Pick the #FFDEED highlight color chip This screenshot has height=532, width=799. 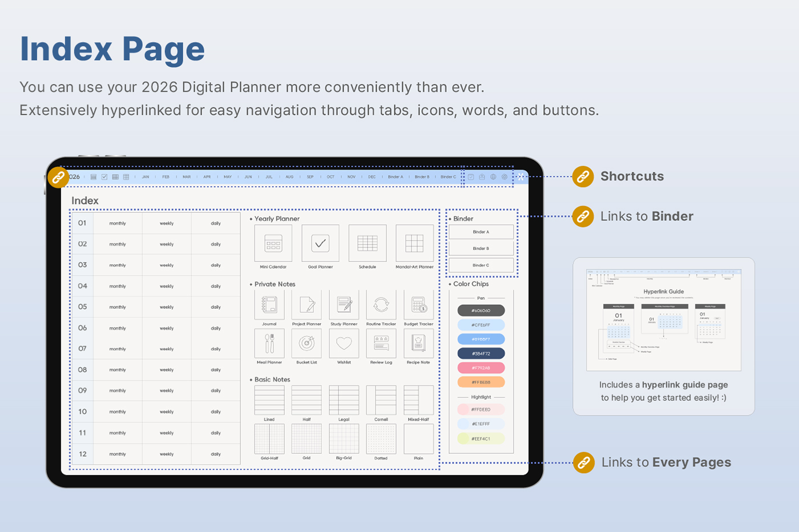click(481, 409)
